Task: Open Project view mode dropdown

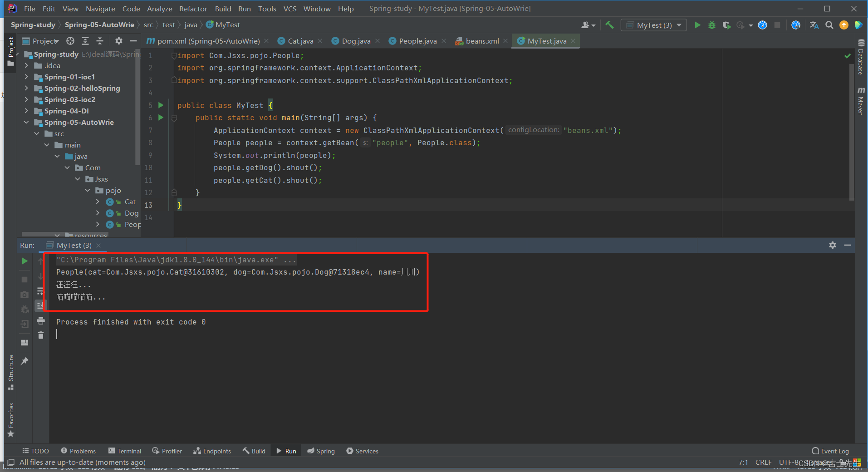Action: point(45,41)
